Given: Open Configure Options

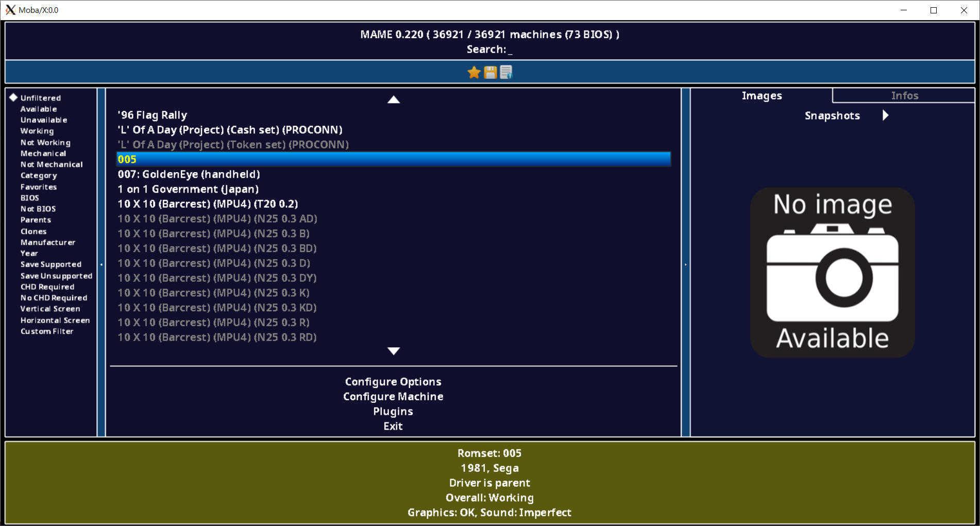Looking at the screenshot, I should pyautogui.click(x=393, y=382).
